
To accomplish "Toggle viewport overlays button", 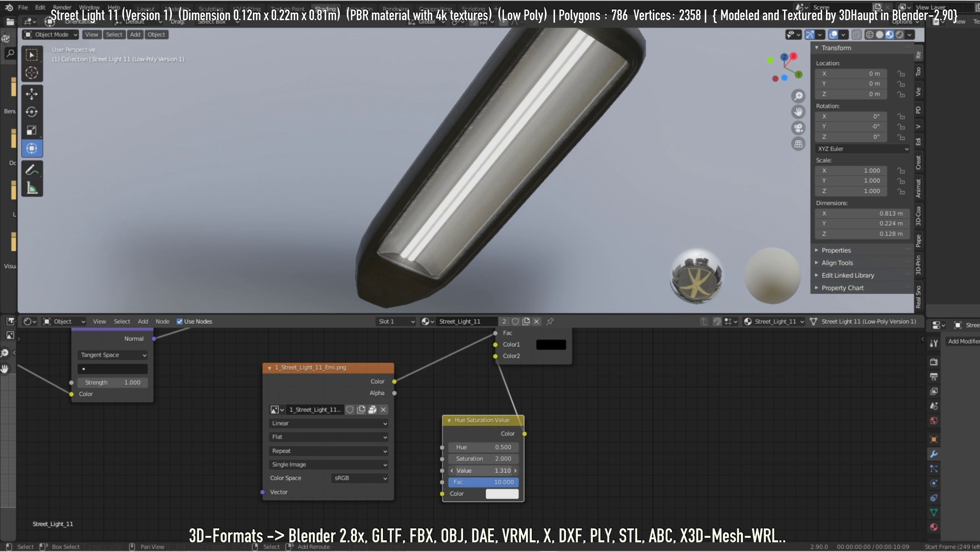I will 833,35.
